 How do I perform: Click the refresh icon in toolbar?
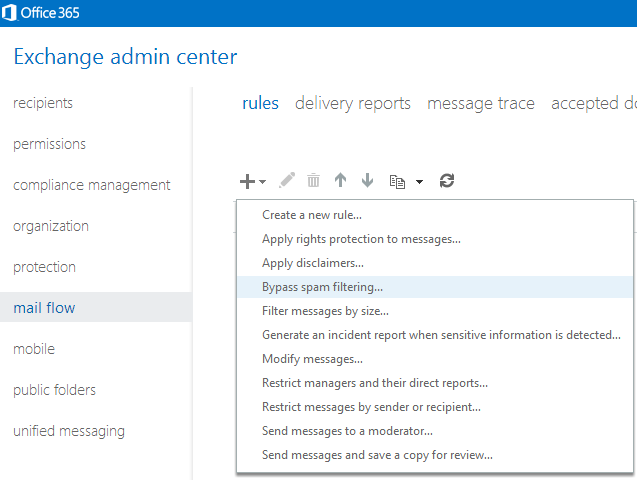pos(447,181)
